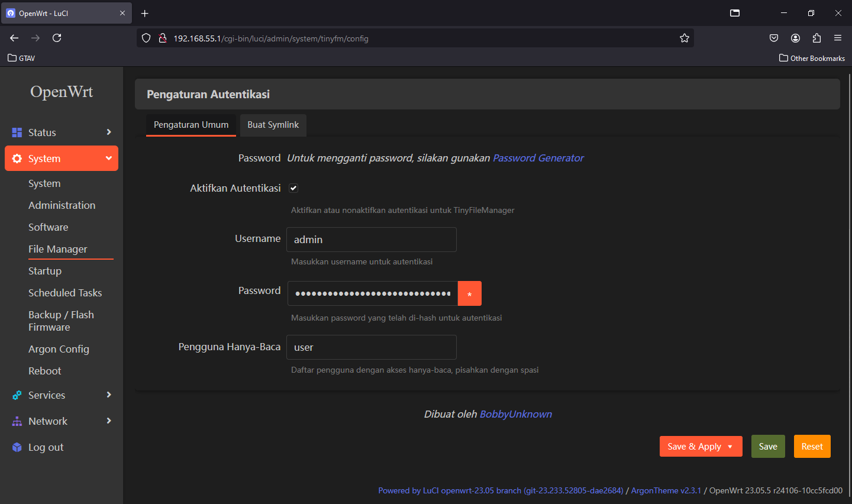Toggle the Aktifkan Autentikasi checkbox

click(293, 188)
